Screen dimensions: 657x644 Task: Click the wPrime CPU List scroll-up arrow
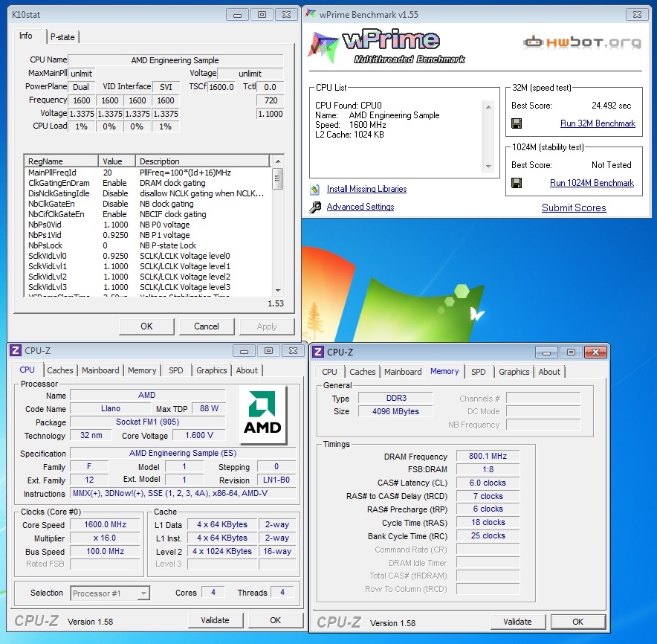[488, 107]
